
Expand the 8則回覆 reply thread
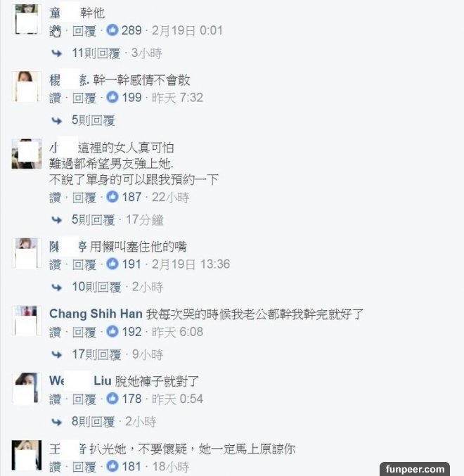click(x=93, y=422)
